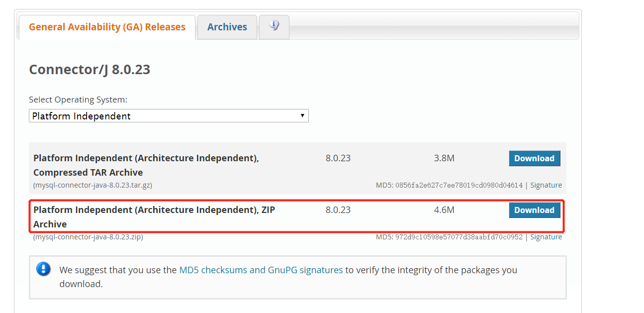Click the mysql-connector-java-8.0.23.zip filename
This screenshot has height=313, width=644.
pyautogui.click(x=88, y=237)
